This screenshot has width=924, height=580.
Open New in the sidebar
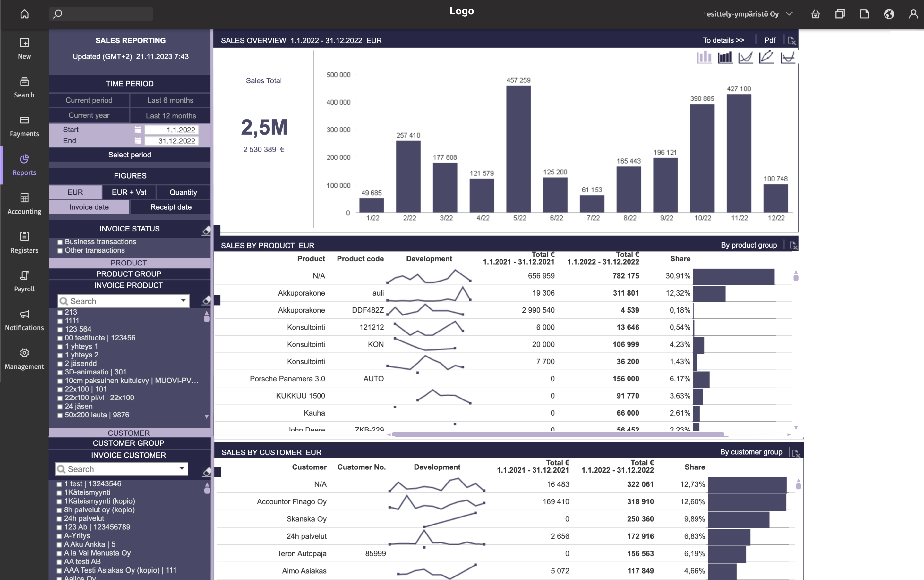(25, 49)
